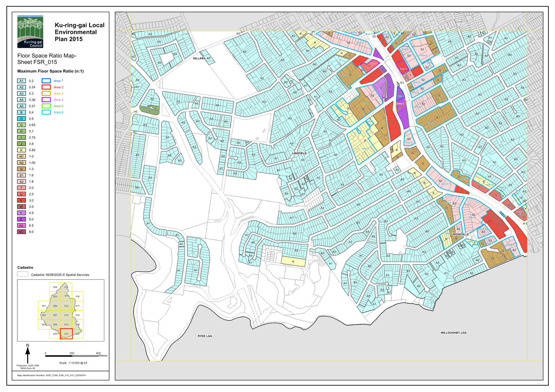Select the Q 1.3 brown legend swatch
Screen dimensions: 555x392
(x=21, y=169)
